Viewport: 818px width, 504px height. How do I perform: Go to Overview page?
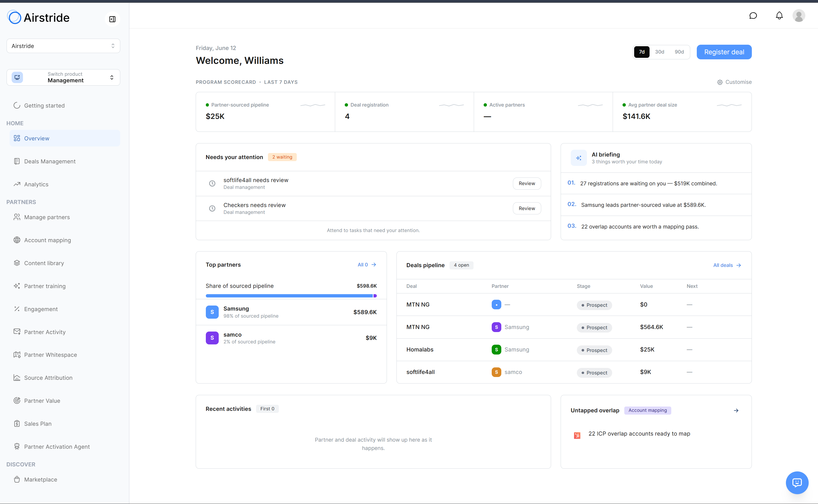(x=65, y=138)
